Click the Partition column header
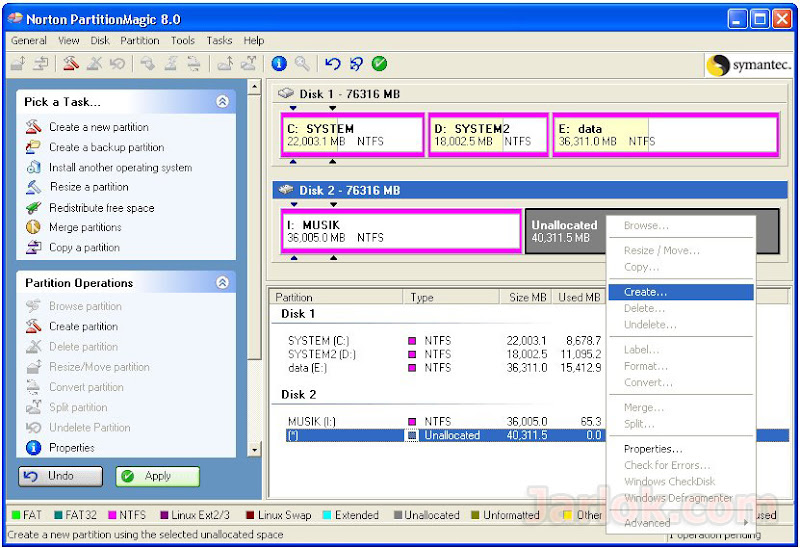This screenshot has width=800, height=548. [x=337, y=297]
